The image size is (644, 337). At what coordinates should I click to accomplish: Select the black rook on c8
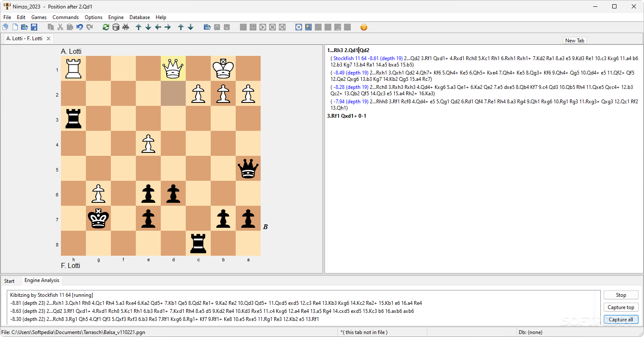(x=198, y=243)
